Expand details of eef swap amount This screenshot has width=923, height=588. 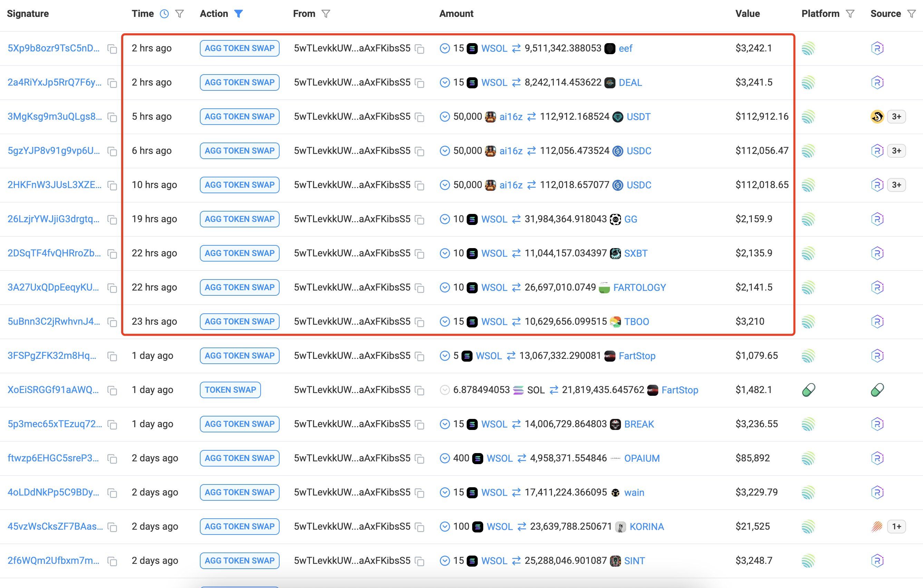point(444,49)
